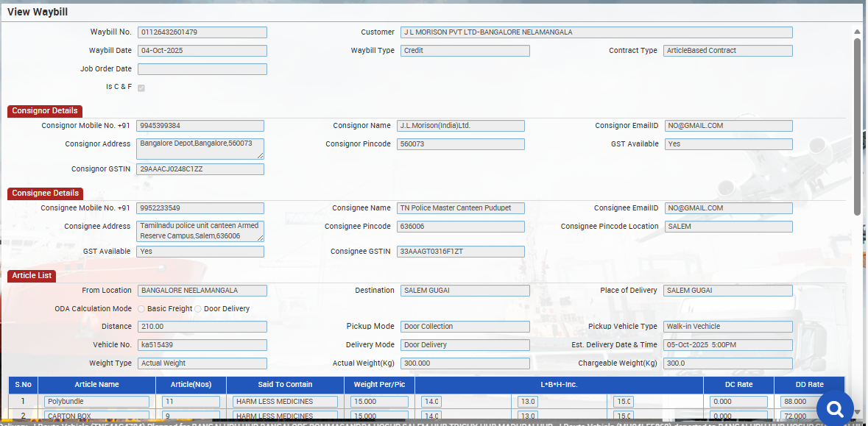Select the Door Delivery ODA radio button
Screen dimensions: 868x426
(198, 309)
